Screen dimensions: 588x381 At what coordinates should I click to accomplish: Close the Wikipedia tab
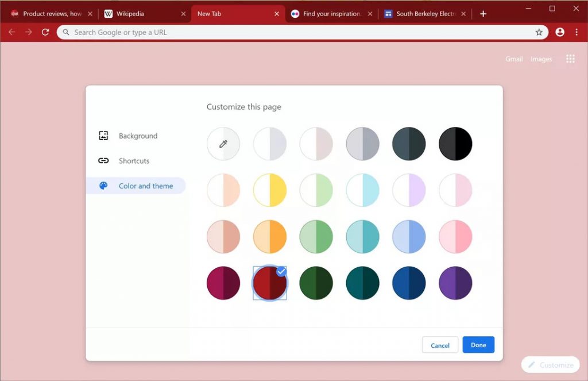point(183,14)
